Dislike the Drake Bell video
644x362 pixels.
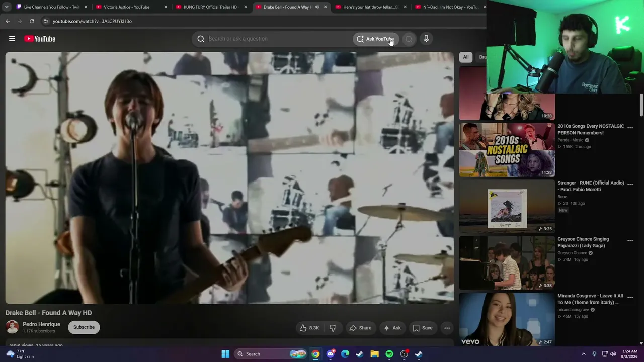point(333,328)
